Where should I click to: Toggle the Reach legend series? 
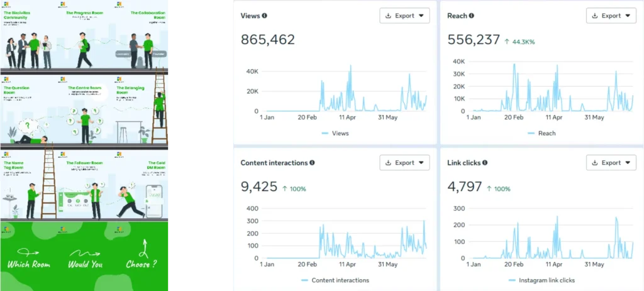[541, 133]
